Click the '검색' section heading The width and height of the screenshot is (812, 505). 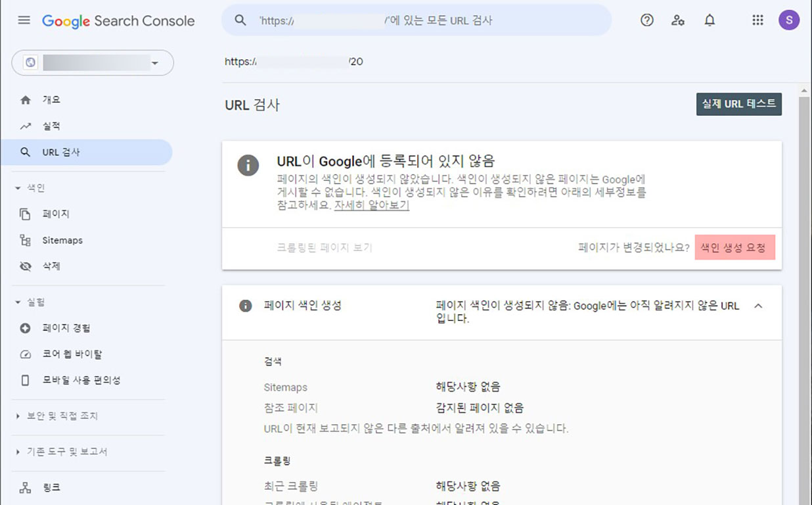click(273, 362)
